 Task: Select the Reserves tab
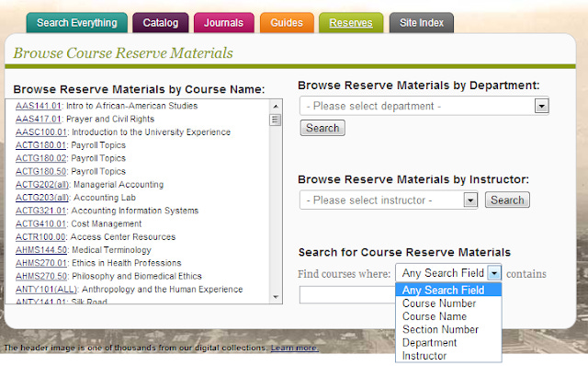(x=351, y=23)
